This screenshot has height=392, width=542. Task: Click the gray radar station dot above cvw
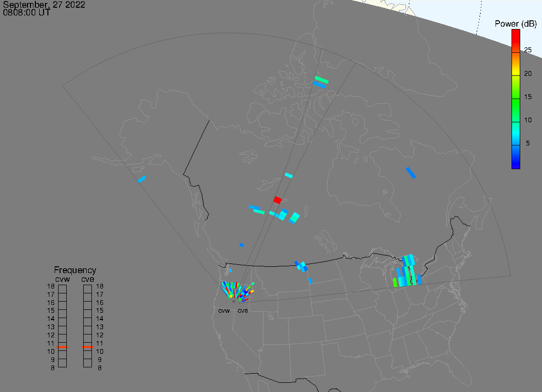[234, 302]
